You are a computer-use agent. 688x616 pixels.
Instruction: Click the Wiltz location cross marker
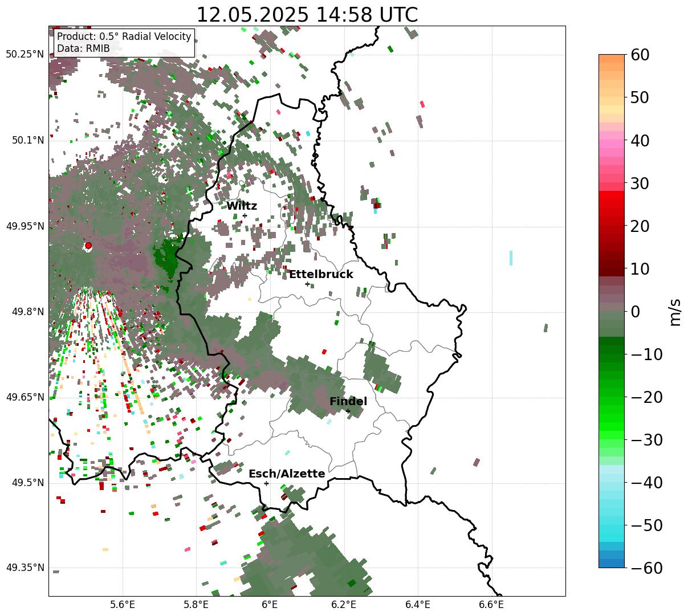point(245,215)
